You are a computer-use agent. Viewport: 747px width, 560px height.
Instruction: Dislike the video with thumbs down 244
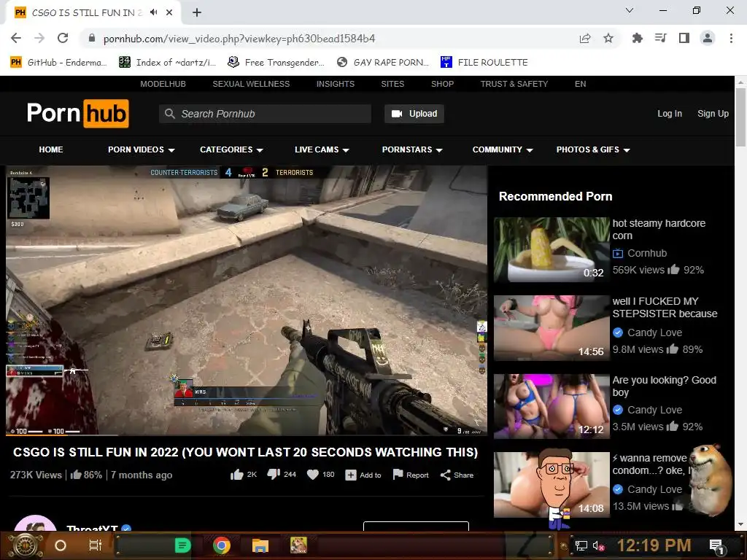coord(282,475)
